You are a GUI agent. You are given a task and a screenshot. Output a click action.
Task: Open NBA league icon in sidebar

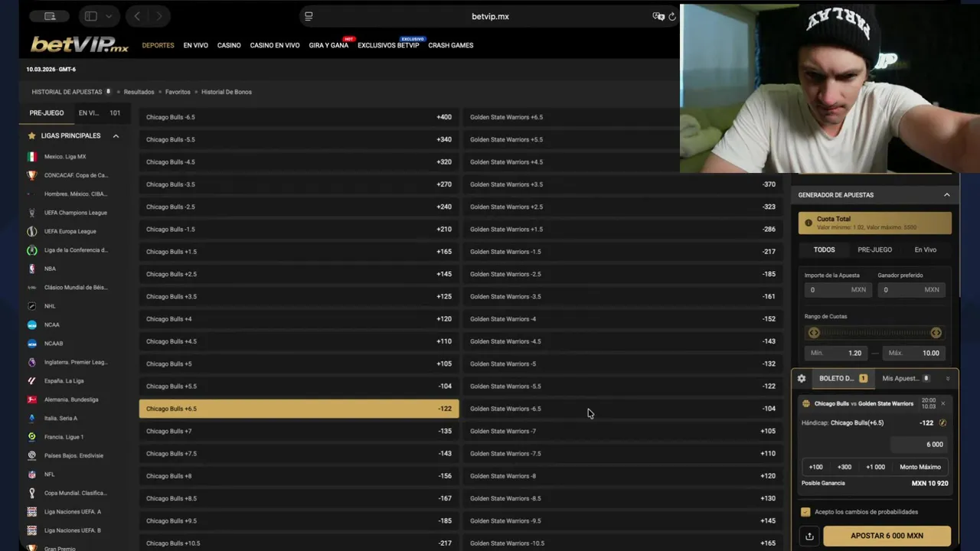click(x=31, y=269)
